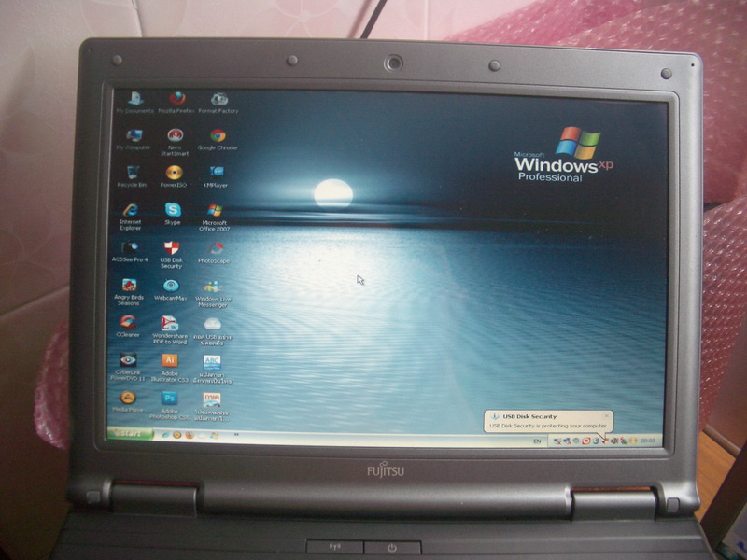
Task: Select the PowerISO disc icon
Action: [174, 173]
